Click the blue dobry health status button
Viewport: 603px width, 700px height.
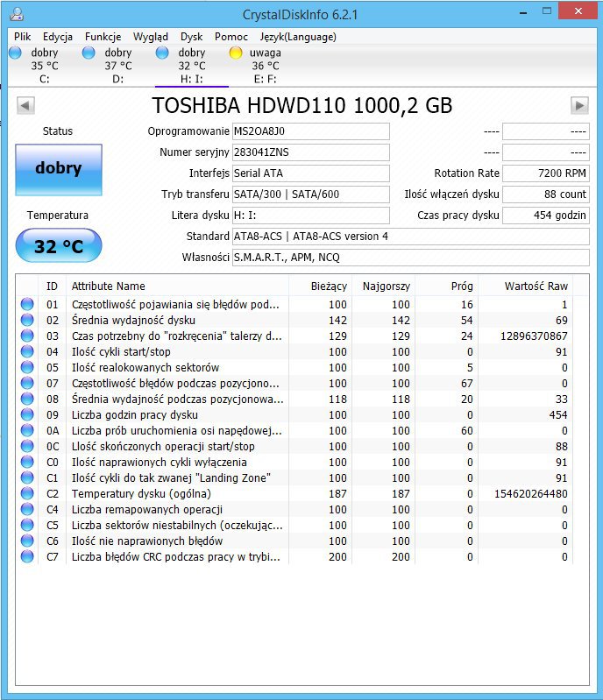pyautogui.click(x=59, y=170)
